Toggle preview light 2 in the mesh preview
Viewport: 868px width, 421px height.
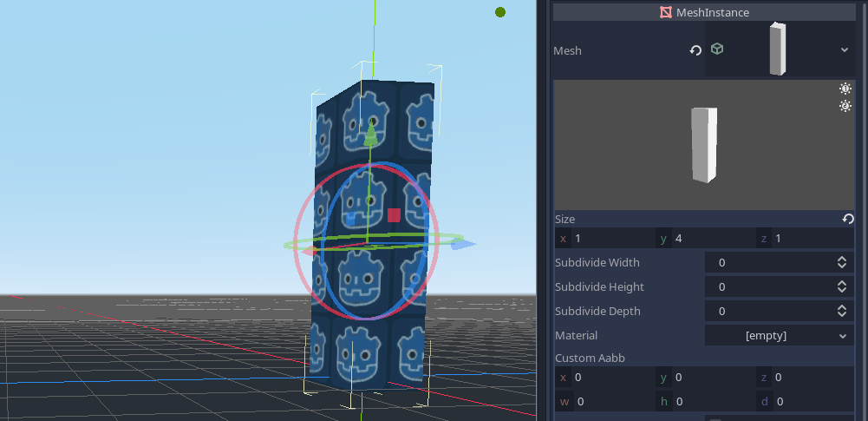click(845, 106)
